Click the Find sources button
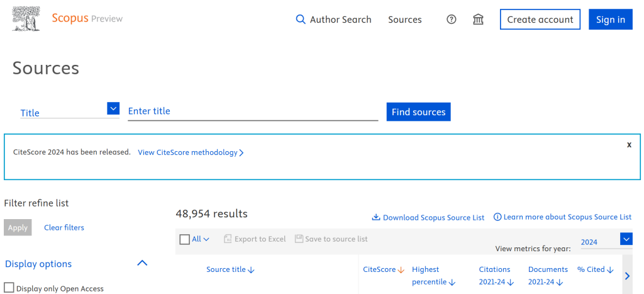 tap(418, 112)
